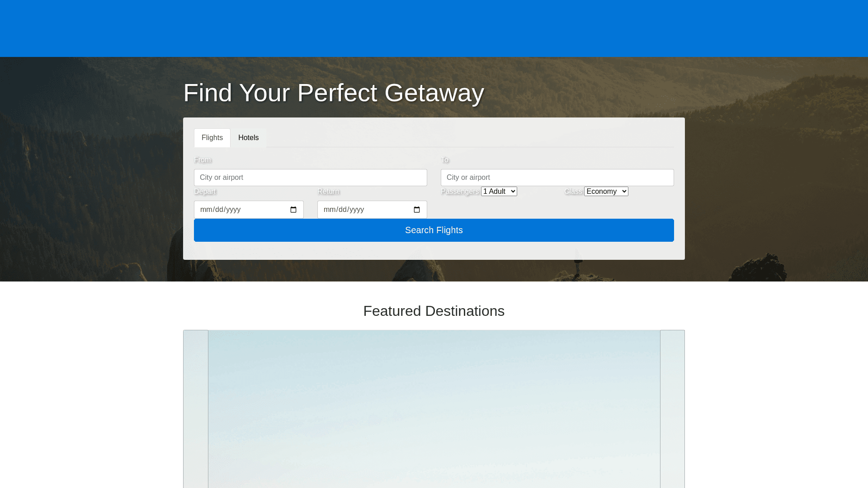Open the Class dropdown showing Economy
868x488 pixels.
(x=606, y=192)
